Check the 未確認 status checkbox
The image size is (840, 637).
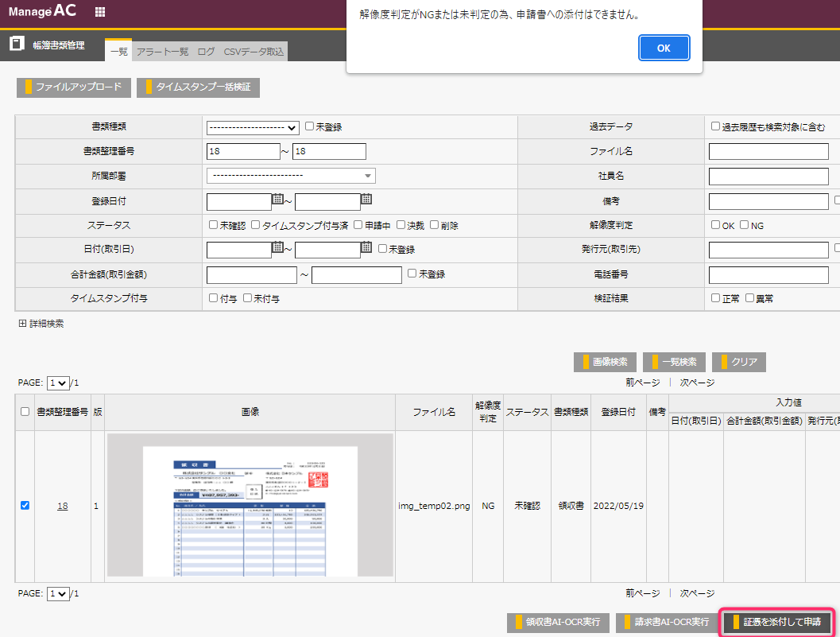point(213,225)
